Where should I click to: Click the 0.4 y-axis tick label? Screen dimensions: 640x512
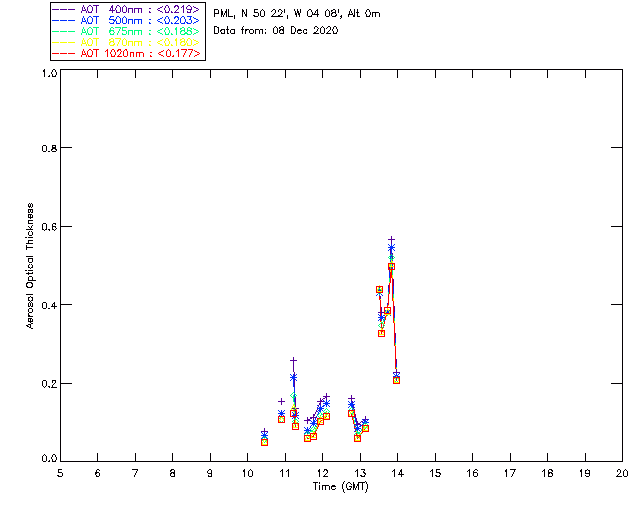[x=49, y=305]
